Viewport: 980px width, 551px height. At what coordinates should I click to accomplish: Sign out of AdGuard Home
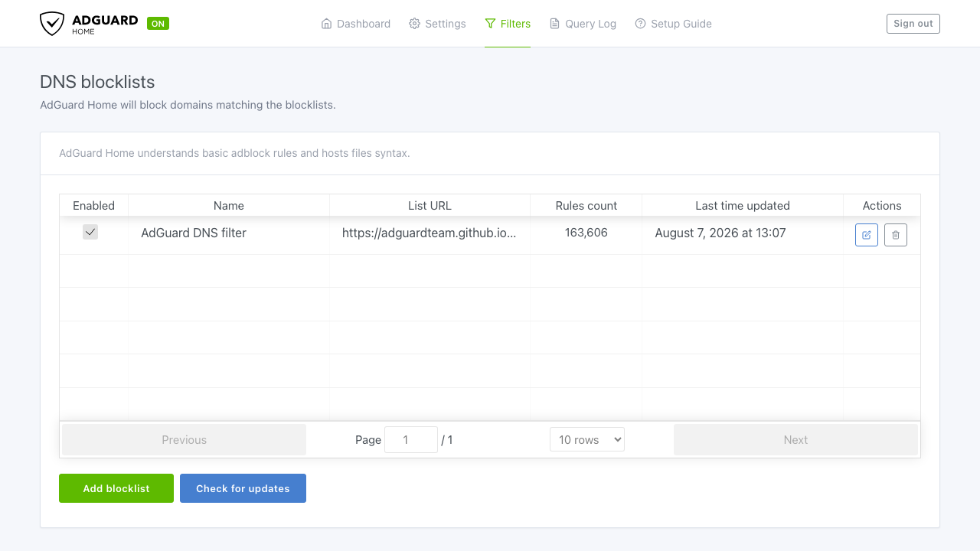pyautogui.click(x=913, y=24)
